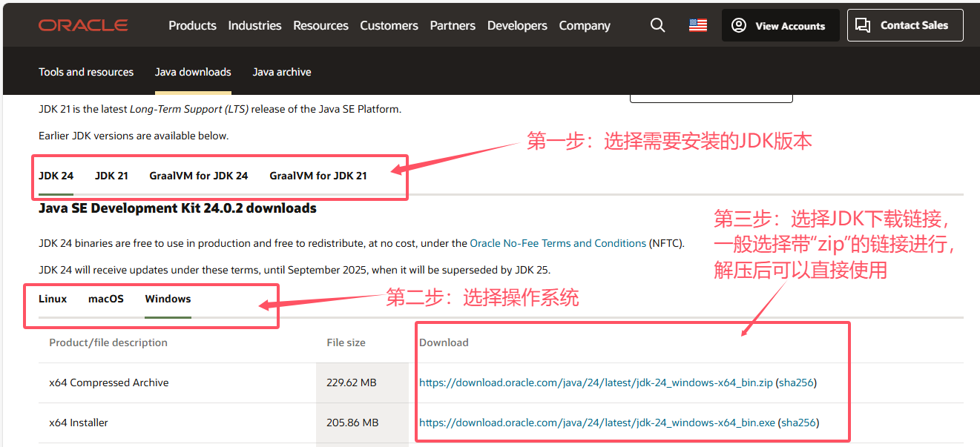Click the Oracle logo
The image size is (980, 447).
pos(83,25)
